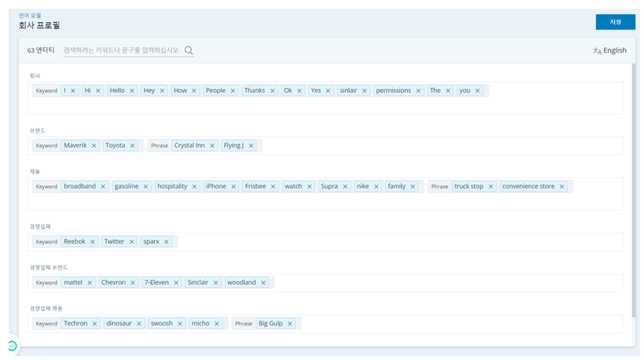The width and height of the screenshot is (644, 361).
Task: Delete the 'Twitter' competitor tag
Action: [132, 242]
